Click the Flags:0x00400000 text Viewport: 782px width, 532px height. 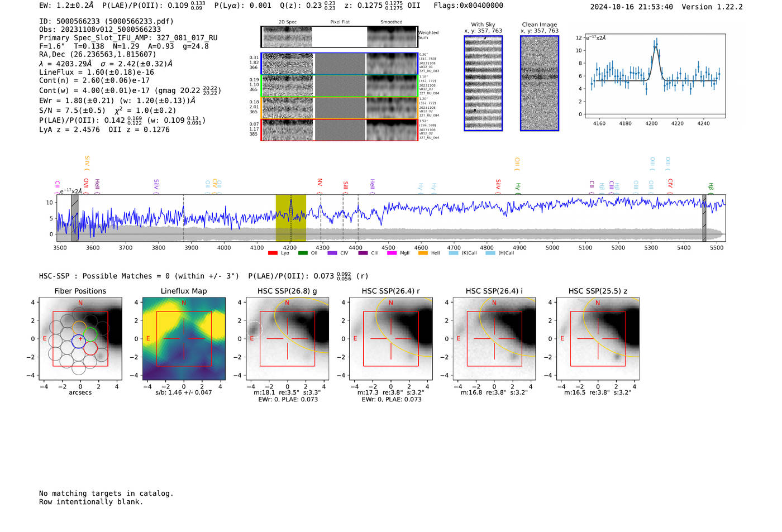click(x=468, y=6)
